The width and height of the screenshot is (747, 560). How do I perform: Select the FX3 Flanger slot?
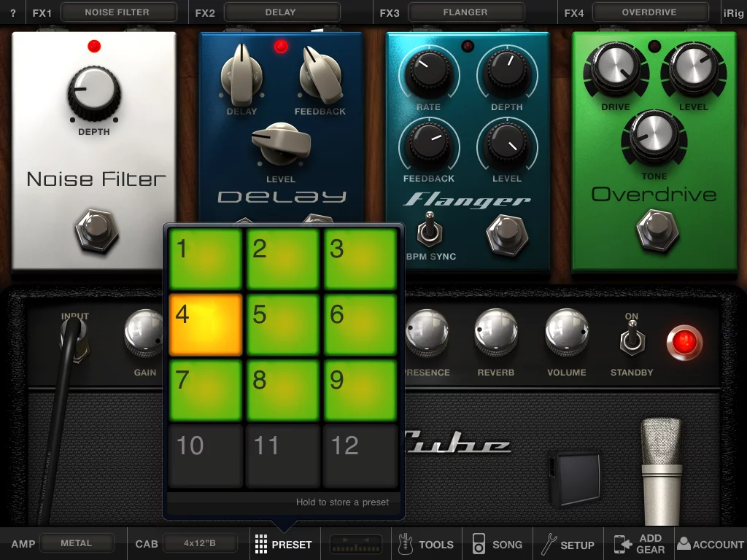pyautogui.click(x=465, y=12)
